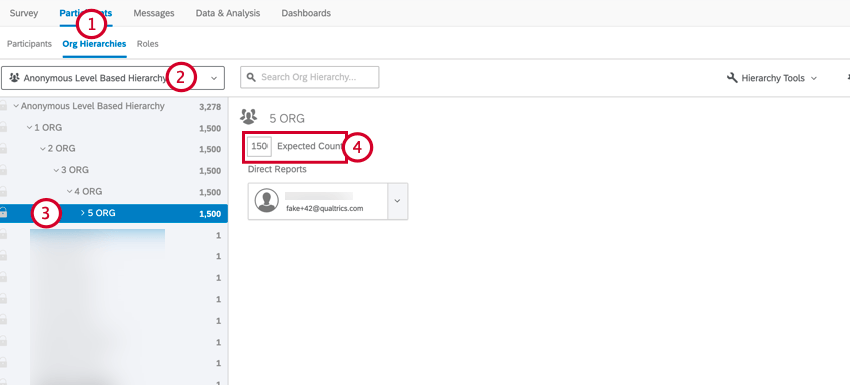Focus the Search Org Hierarchy field
Screen dimensions: 850x385
click(310, 77)
